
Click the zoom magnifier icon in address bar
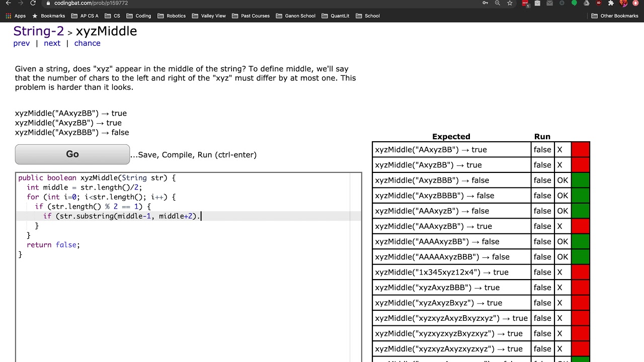pyautogui.click(x=498, y=3)
